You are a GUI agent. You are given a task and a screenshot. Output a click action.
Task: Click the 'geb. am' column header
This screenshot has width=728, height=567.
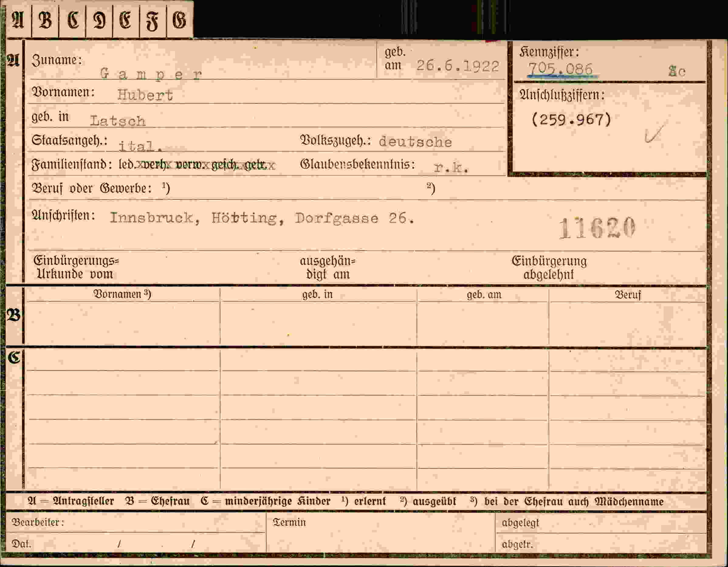pyautogui.click(x=484, y=295)
